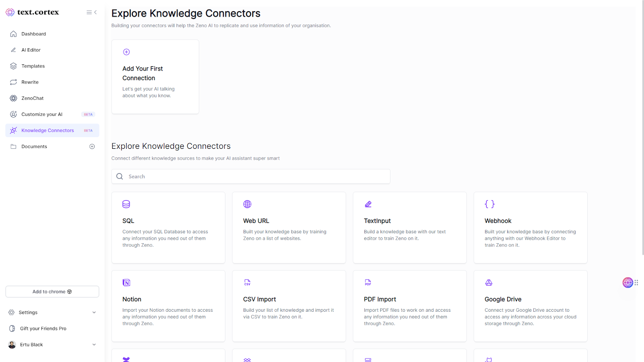Open AI Editor via its pen icon
The height and width of the screenshot is (362, 644).
click(13, 50)
